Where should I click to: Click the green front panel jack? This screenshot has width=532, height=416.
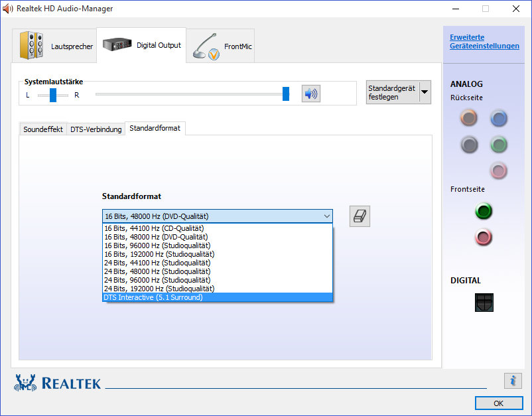click(484, 211)
